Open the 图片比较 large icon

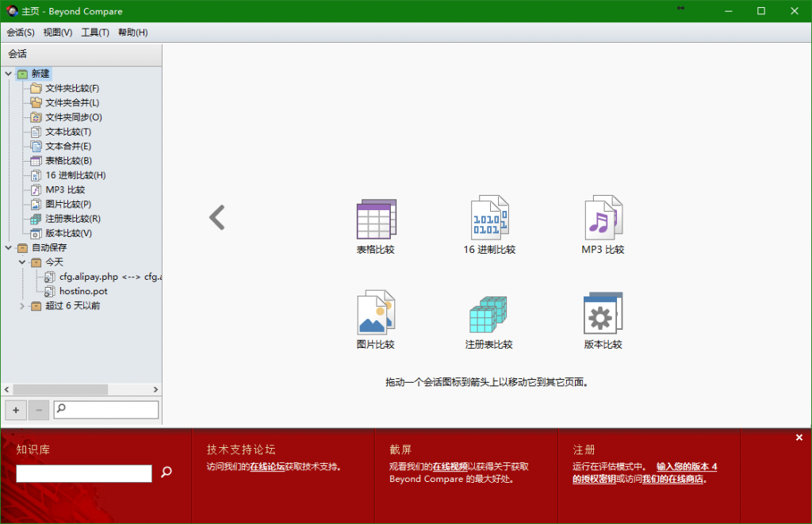click(376, 312)
